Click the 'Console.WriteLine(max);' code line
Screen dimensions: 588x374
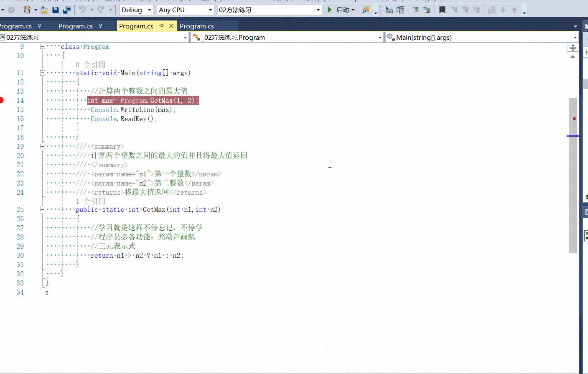[133, 109]
